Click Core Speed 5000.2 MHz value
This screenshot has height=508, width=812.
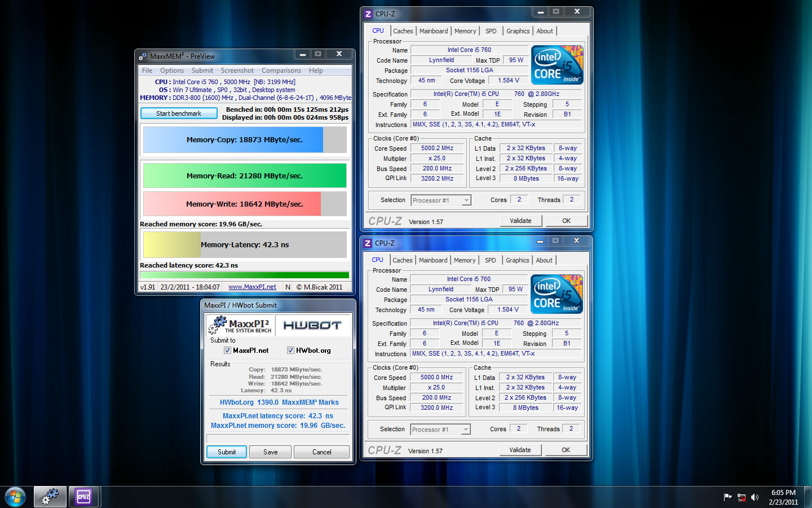pos(438,148)
